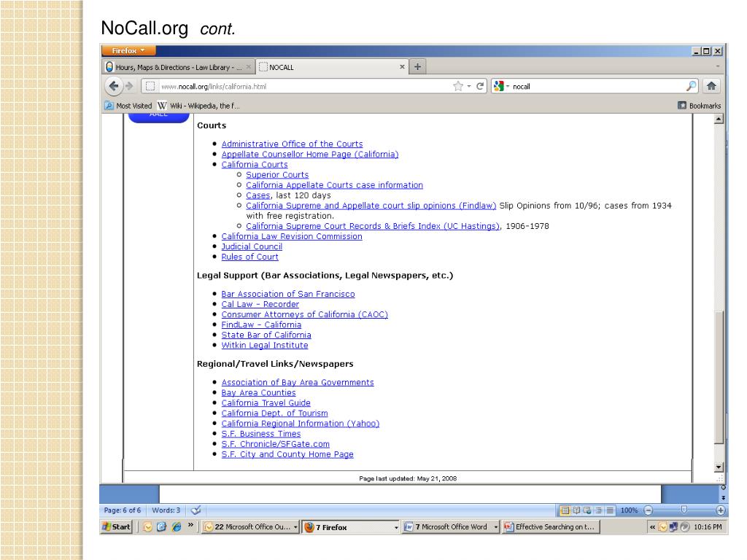Close the NOCALL tab
Image resolution: width=747 pixels, height=560 pixels.
(x=402, y=67)
